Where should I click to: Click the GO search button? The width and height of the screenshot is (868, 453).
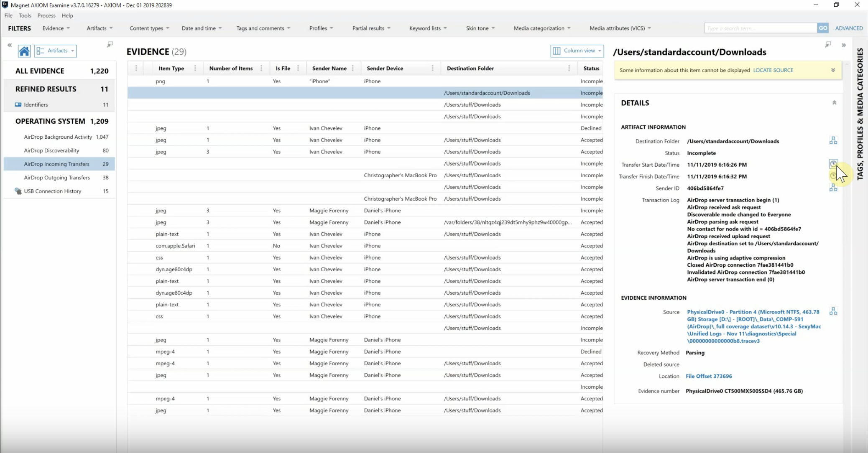coord(823,28)
